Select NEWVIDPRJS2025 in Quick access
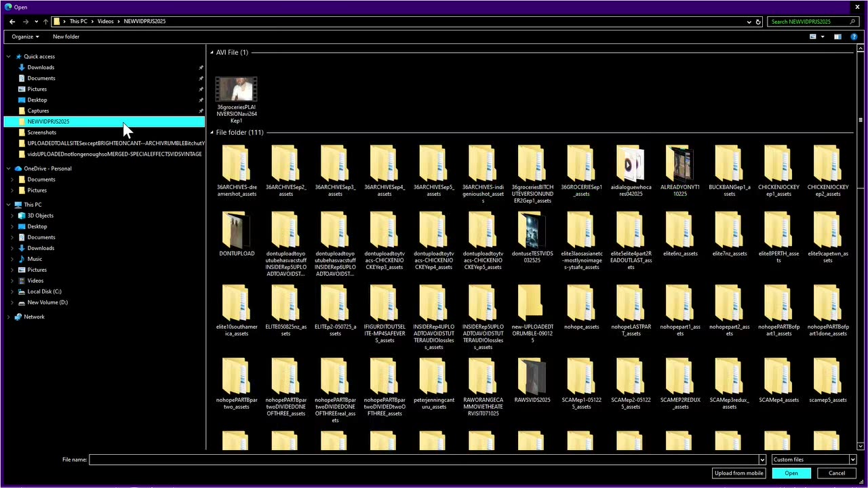 tap(104, 121)
